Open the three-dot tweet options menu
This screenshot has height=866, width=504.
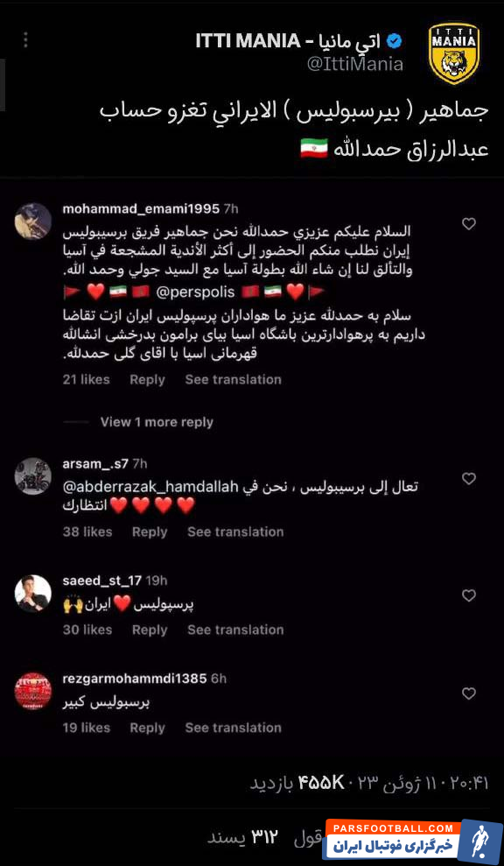coord(24,39)
